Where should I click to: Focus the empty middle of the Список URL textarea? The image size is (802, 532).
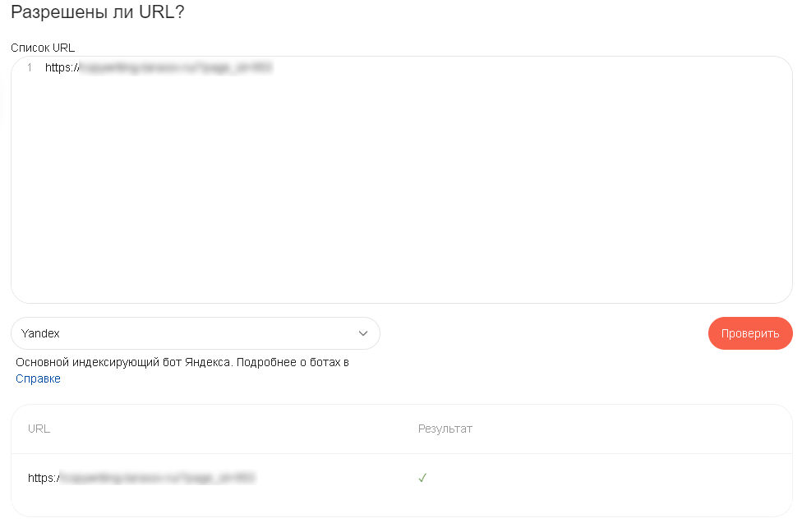402,180
